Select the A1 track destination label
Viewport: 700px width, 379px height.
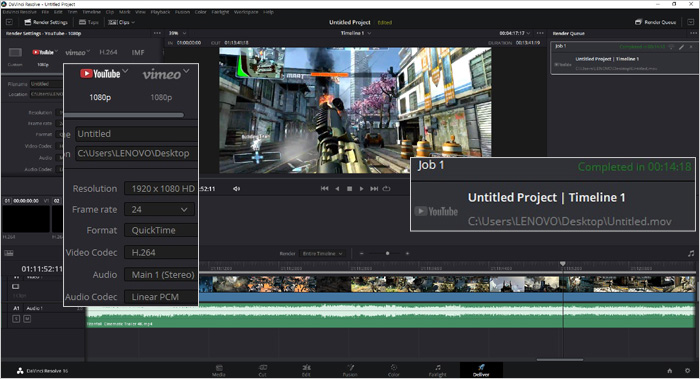(x=17, y=308)
